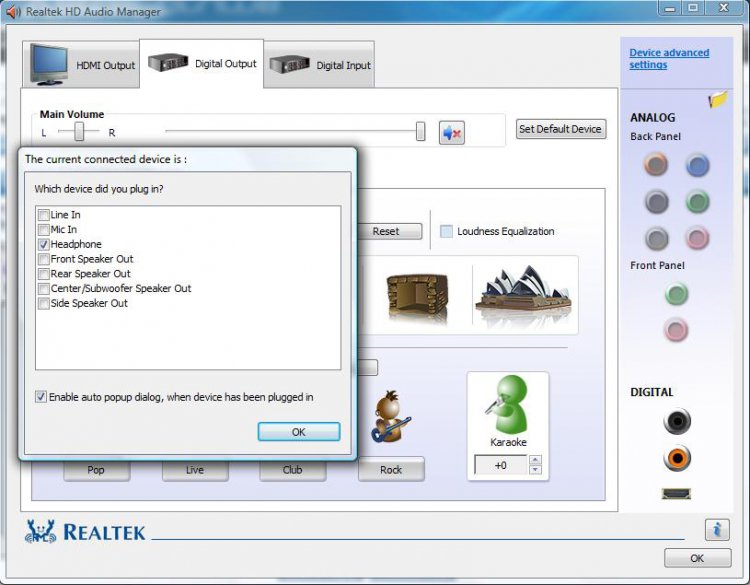Open the information icon button
The width and height of the screenshot is (750, 585).
pos(717,530)
